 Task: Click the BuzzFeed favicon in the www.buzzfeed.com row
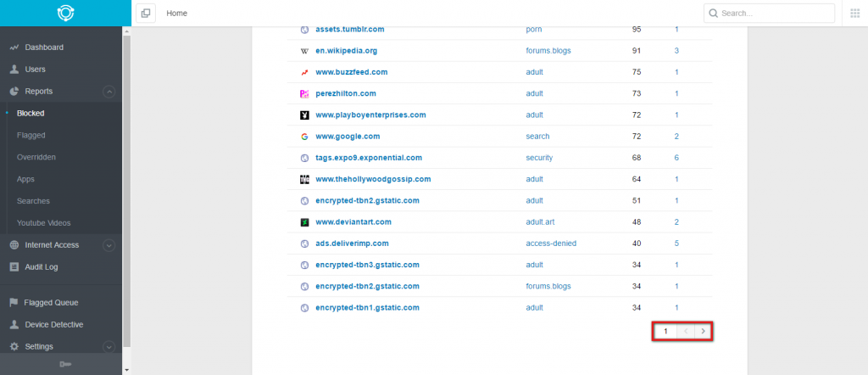click(304, 72)
